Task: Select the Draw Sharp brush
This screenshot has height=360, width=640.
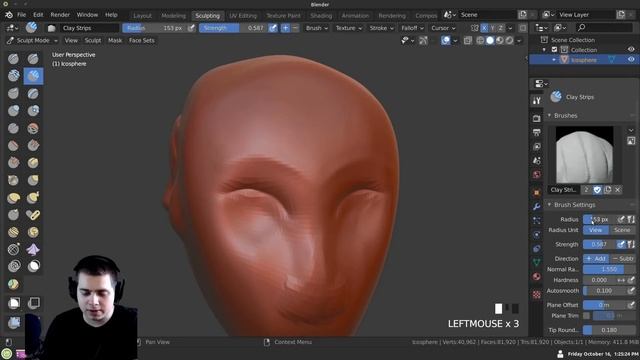Action: 33,59
